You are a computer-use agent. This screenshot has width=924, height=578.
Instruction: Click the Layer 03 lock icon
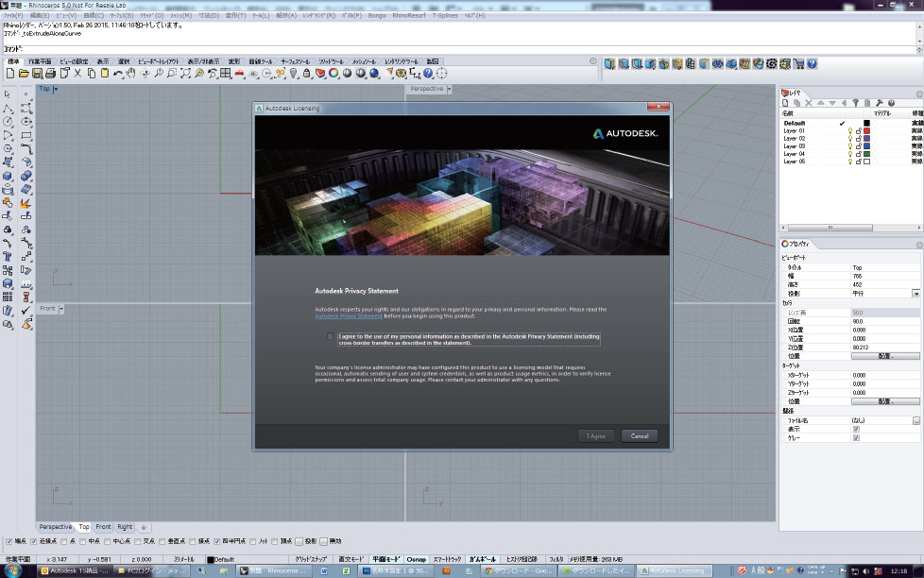point(858,146)
